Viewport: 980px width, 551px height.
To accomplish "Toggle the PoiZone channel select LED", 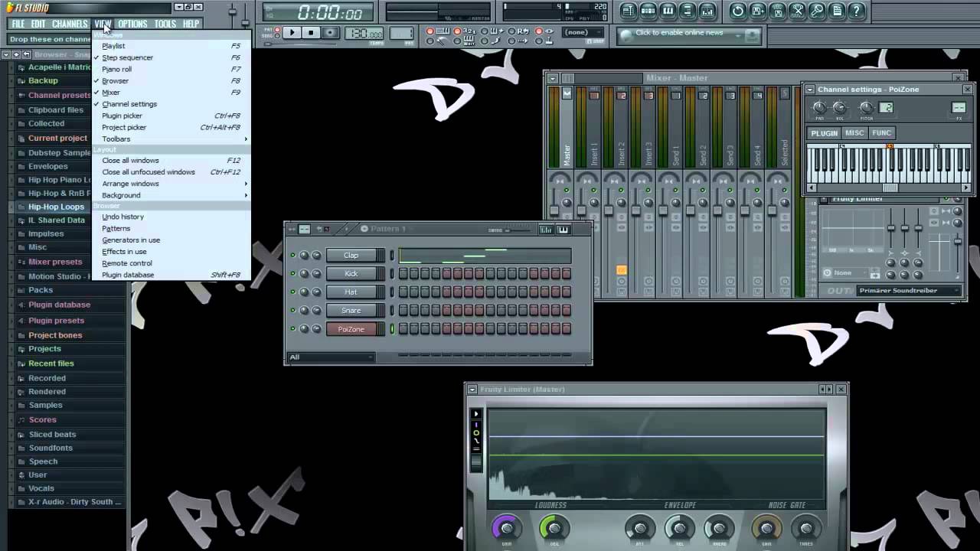I will (392, 329).
